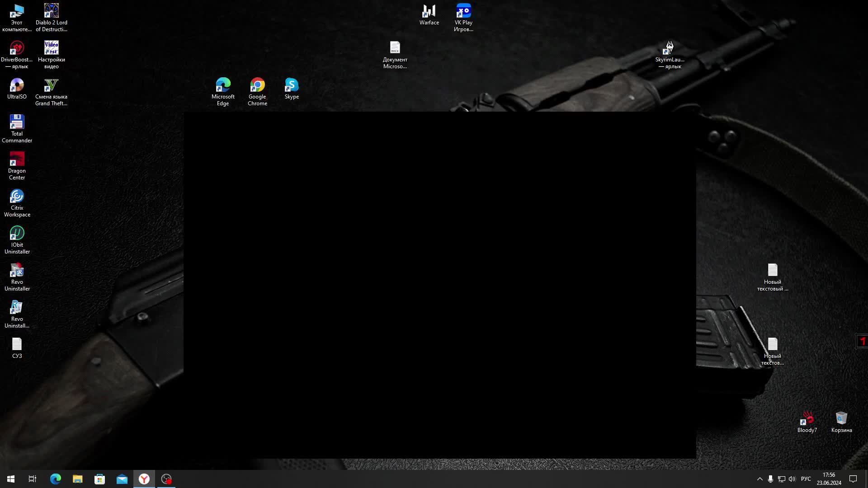
Task: Click the Show desktop strip on the taskbar
Action: coord(866,479)
